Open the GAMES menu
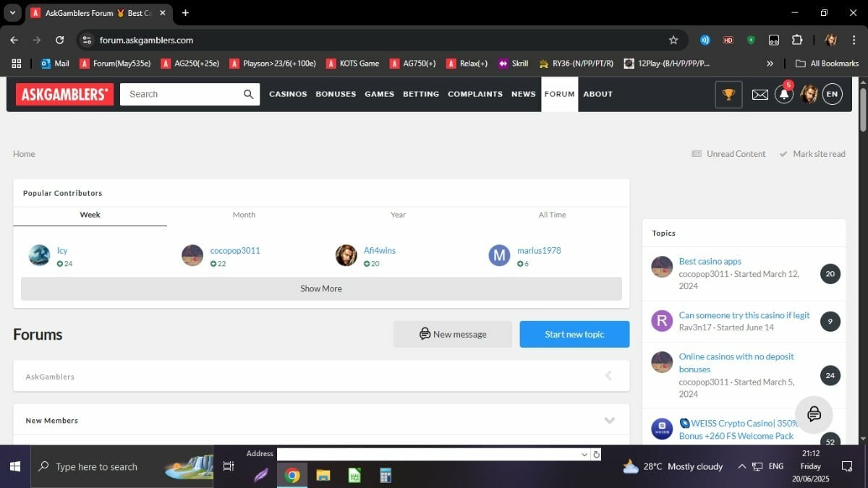The width and height of the screenshot is (868, 488). click(380, 94)
